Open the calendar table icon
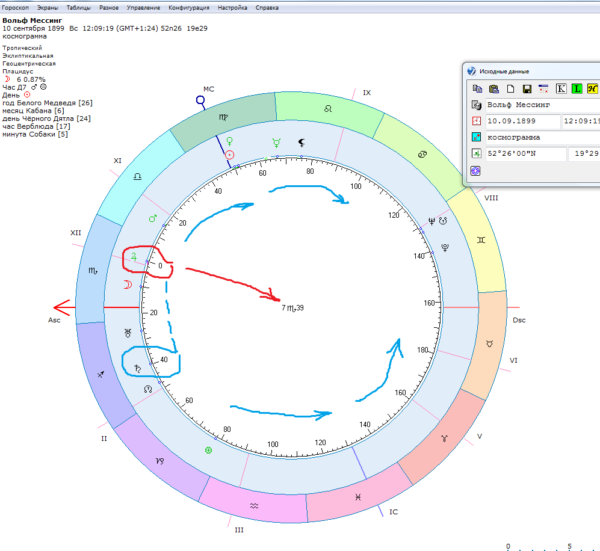Image resolution: width=600 pixels, height=551 pixels. (542, 88)
